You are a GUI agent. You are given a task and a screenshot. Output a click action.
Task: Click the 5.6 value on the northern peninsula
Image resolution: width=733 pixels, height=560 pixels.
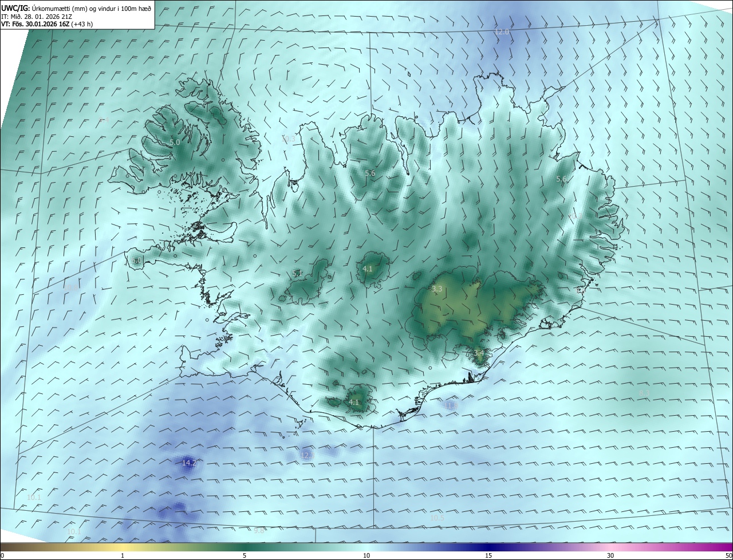pos(370,173)
